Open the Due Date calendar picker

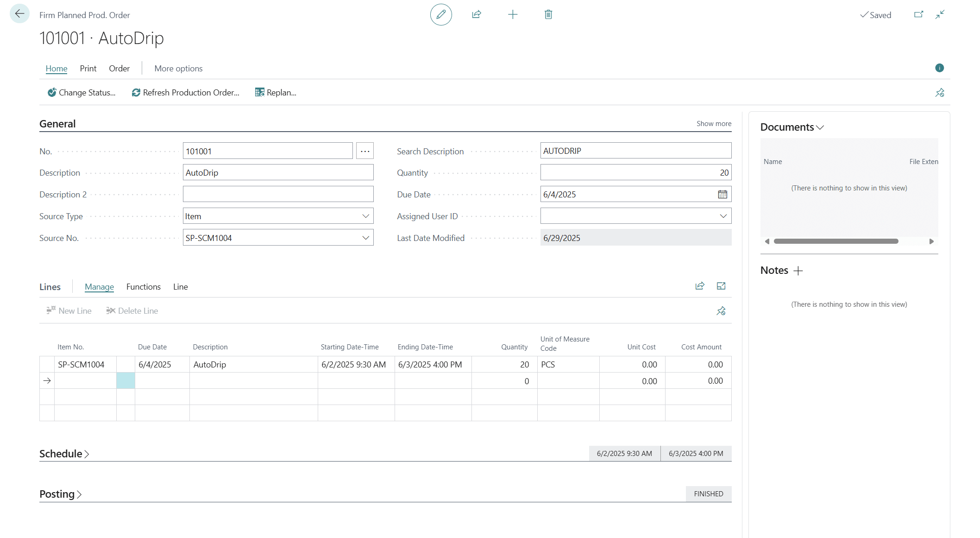(x=722, y=195)
